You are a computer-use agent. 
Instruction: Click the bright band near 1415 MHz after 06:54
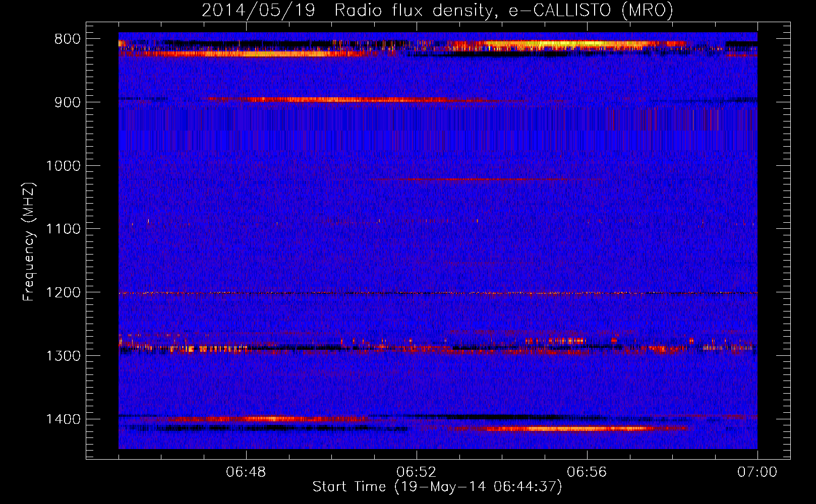point(570,429)
